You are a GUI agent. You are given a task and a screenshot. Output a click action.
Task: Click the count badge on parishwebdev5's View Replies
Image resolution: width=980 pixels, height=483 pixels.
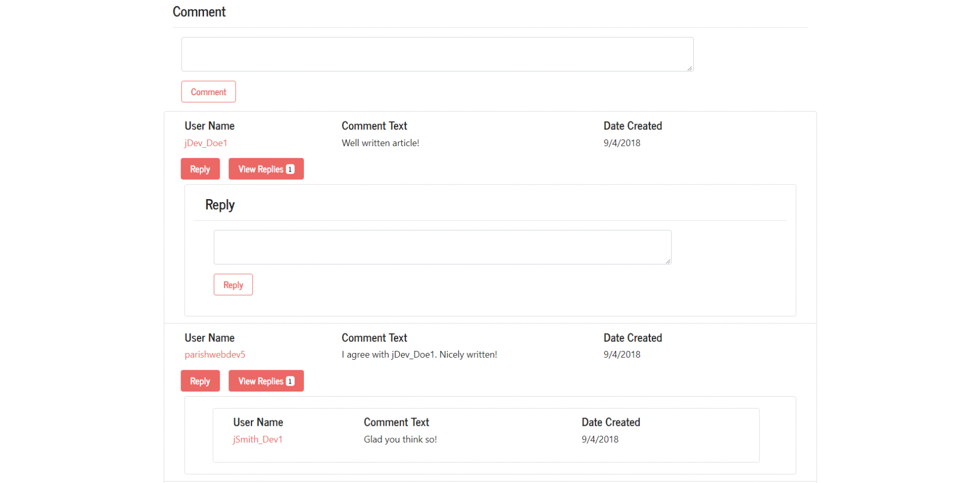point(290,381)
